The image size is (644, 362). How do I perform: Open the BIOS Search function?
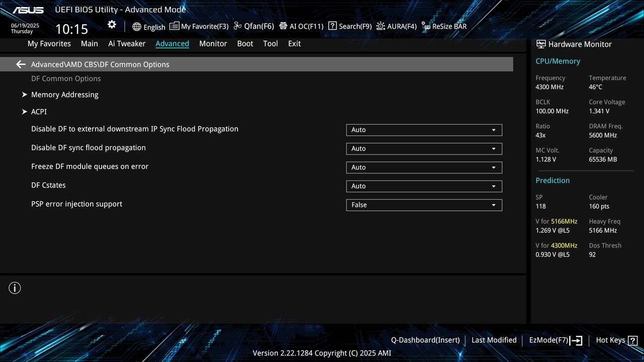pyautogui.click(x=350, y=26)
